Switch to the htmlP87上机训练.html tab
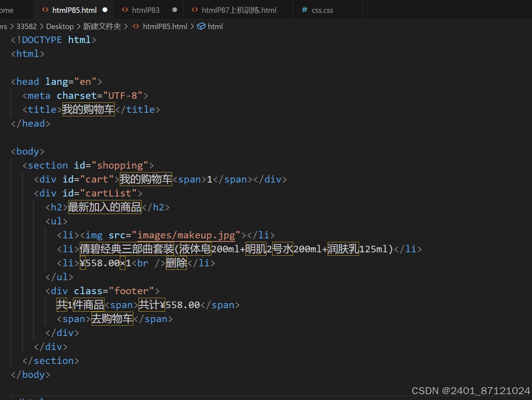The width and height of the screenshot is (532, 400). 238,10
